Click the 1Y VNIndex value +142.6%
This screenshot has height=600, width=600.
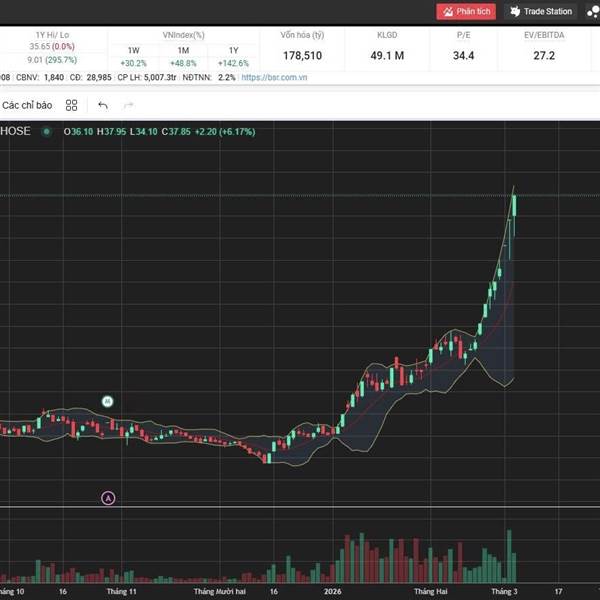(x=233, y=63)
